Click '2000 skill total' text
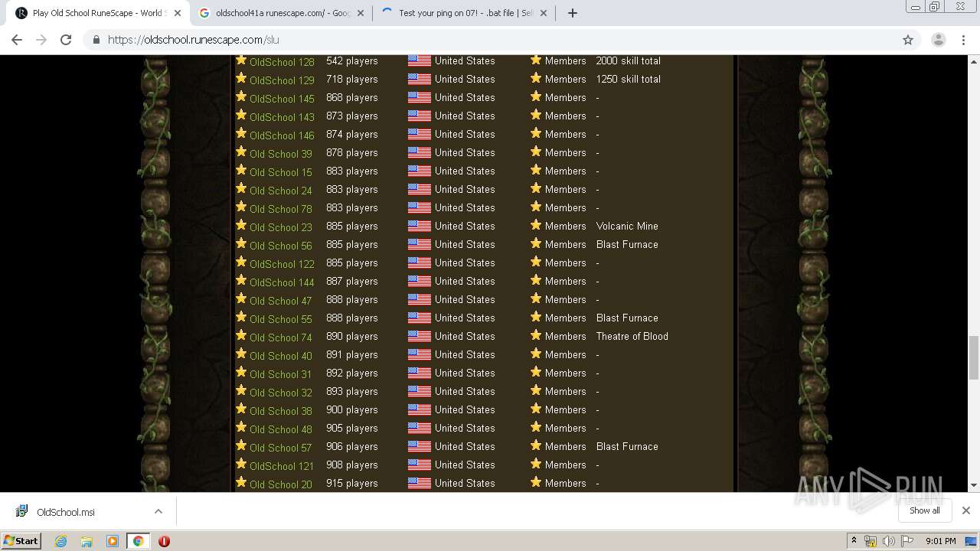 click(x=628, y=60)
